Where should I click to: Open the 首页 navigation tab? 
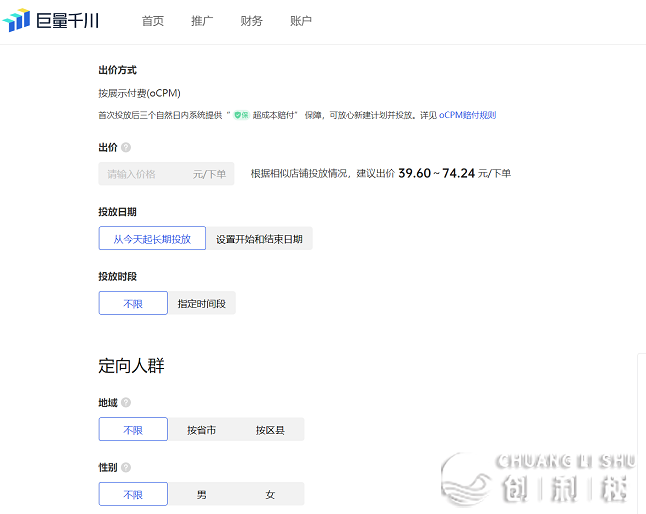tap(153, 21)
